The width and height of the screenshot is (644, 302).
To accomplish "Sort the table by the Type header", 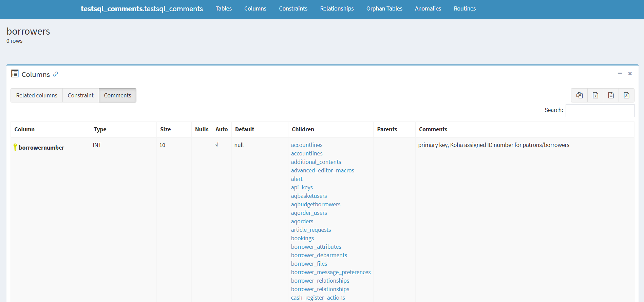I will tap(100, 129).
